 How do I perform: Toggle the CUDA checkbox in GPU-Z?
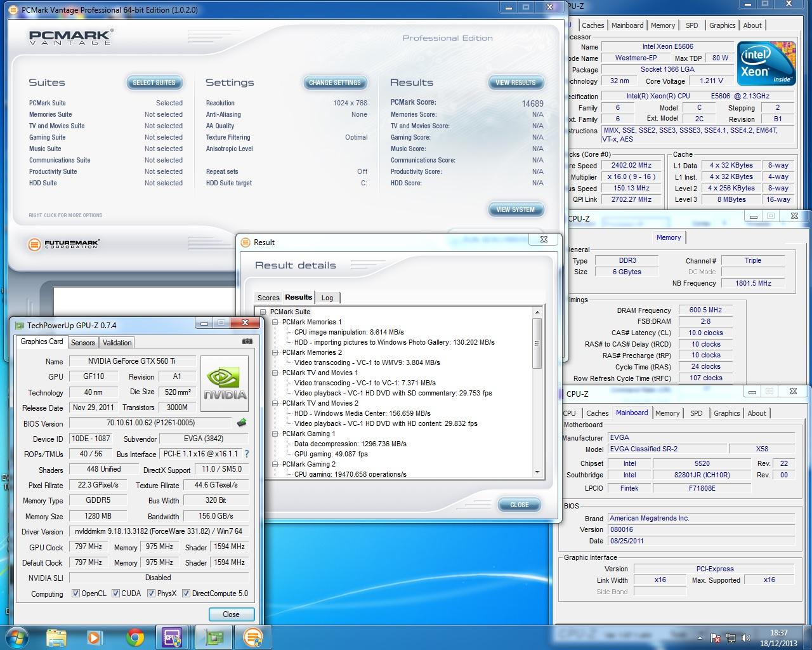[115, 594]
